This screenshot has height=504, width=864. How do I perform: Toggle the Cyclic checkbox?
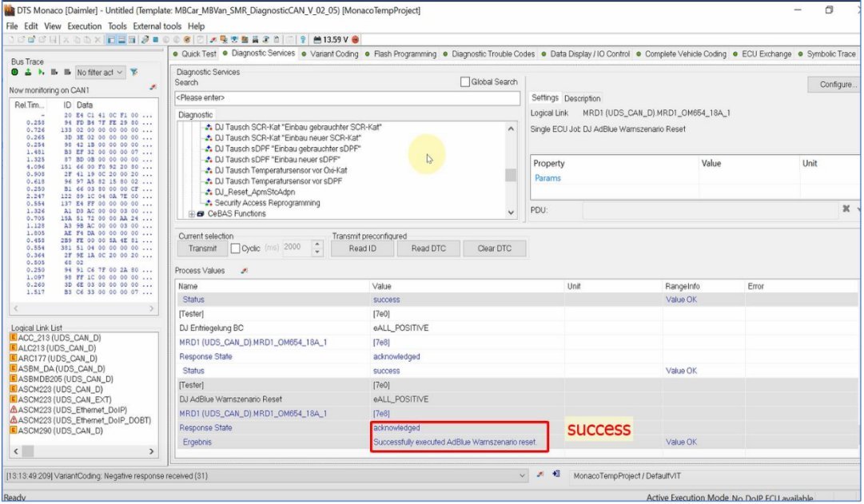pyautogui.click(x=236, y=248)
